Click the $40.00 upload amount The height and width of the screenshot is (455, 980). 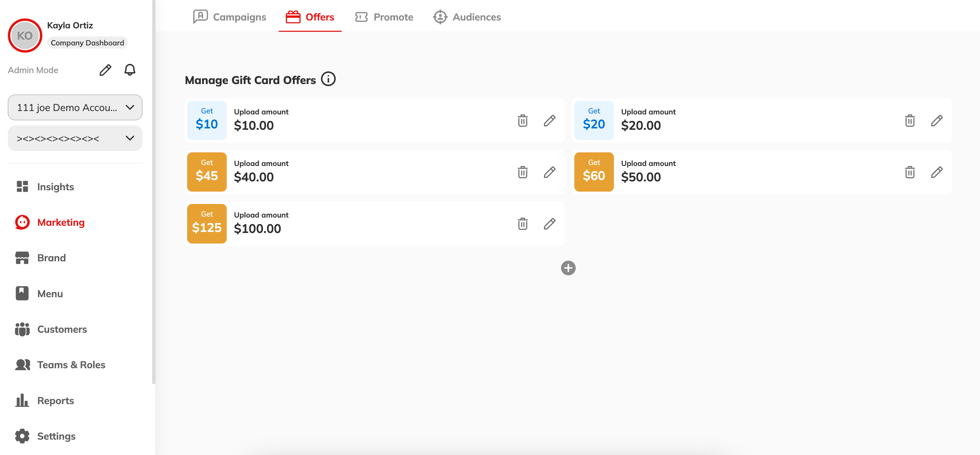[254, 177]
